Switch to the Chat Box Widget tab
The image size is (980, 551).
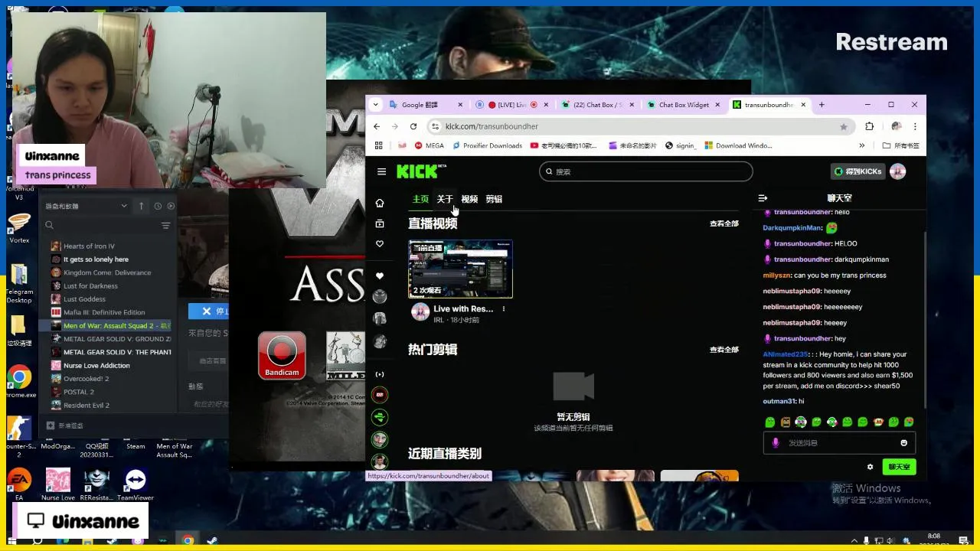click(684, 105)
